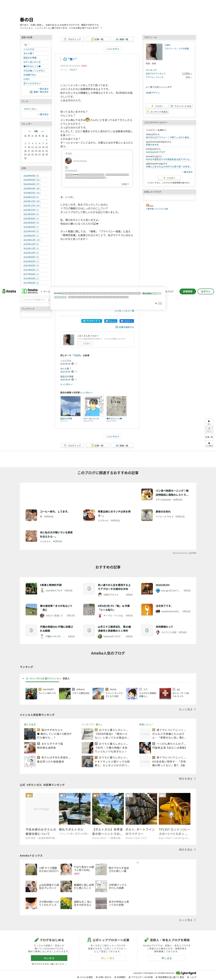Open the Ameba 20th Anniversary logo
This screenshot has width=216, height=980.
click(30, 291)
